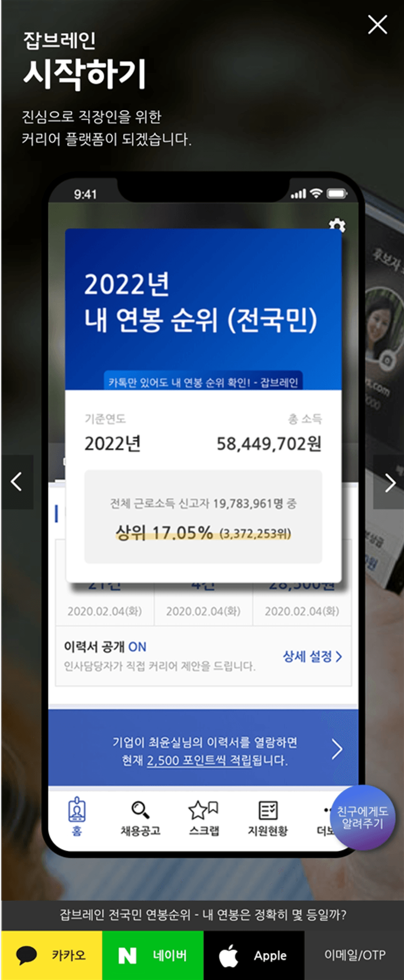Tap the 홈 ID badge icon
Screen dimensions: 404x980
click(x=77, y=810)
